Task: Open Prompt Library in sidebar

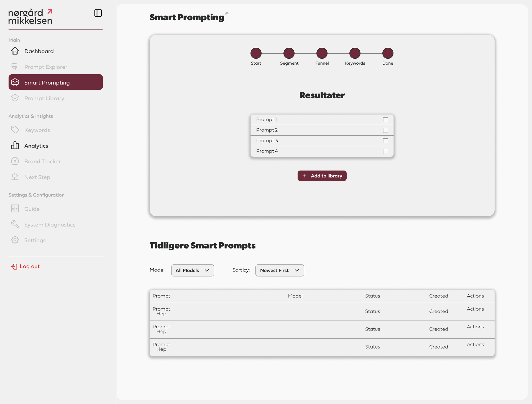Action: pos(44,98)
